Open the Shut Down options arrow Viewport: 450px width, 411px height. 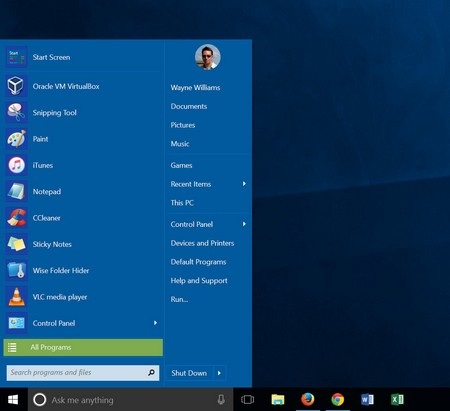click(219, 373)
